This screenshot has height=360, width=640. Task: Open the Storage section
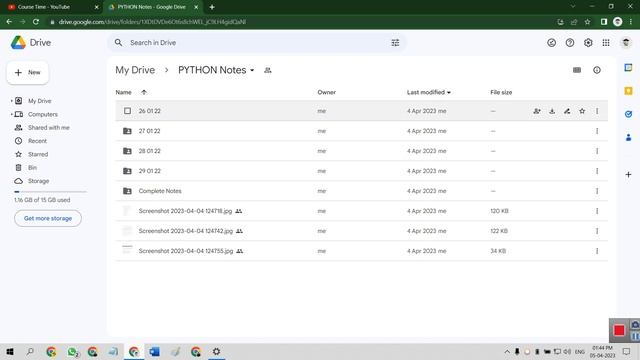pos(38,181)
